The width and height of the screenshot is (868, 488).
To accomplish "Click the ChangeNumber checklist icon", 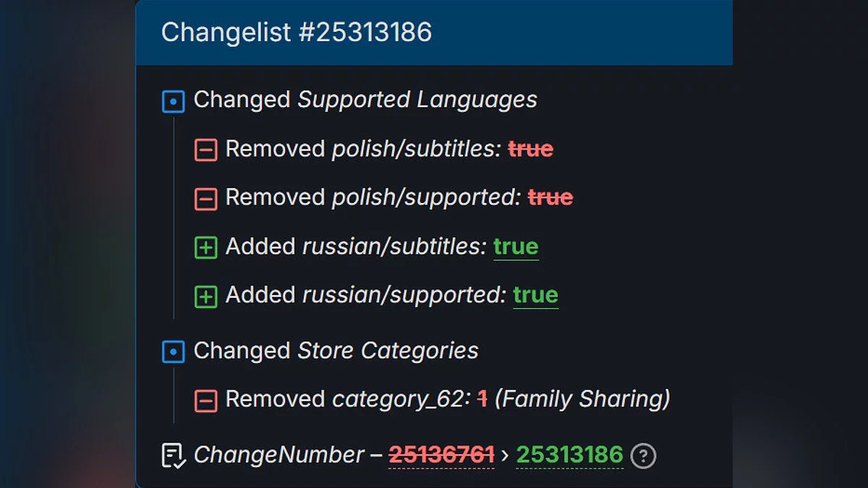I will tap(174, 455).
